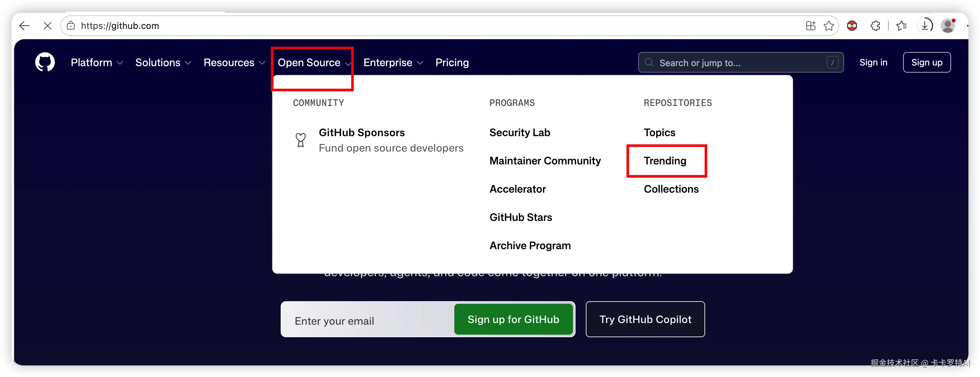Select Security Lab under Programs

tap(519, 132)
